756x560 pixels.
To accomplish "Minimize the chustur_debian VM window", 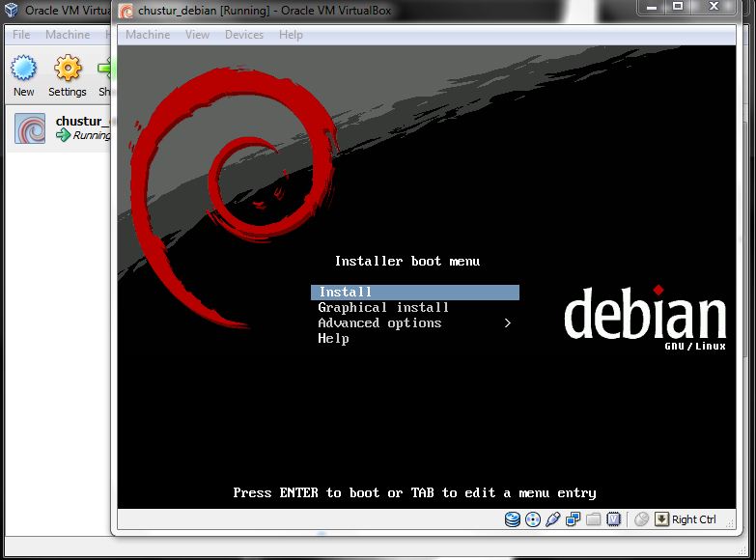I will (652, 7).
